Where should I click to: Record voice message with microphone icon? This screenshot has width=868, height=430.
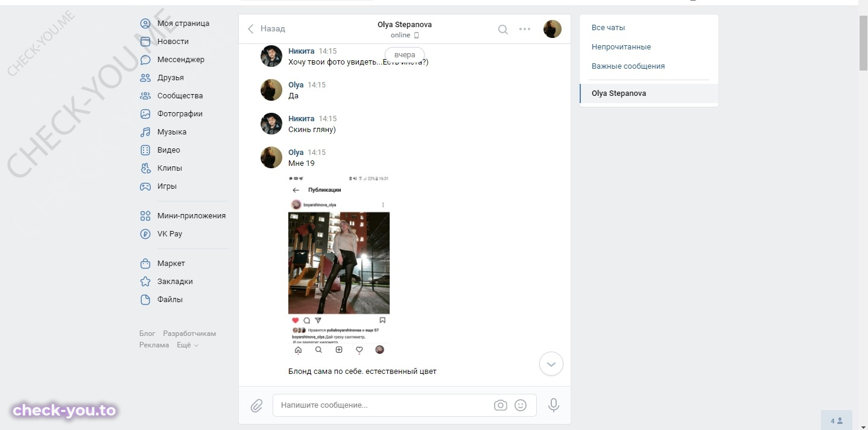coord(554,405)
